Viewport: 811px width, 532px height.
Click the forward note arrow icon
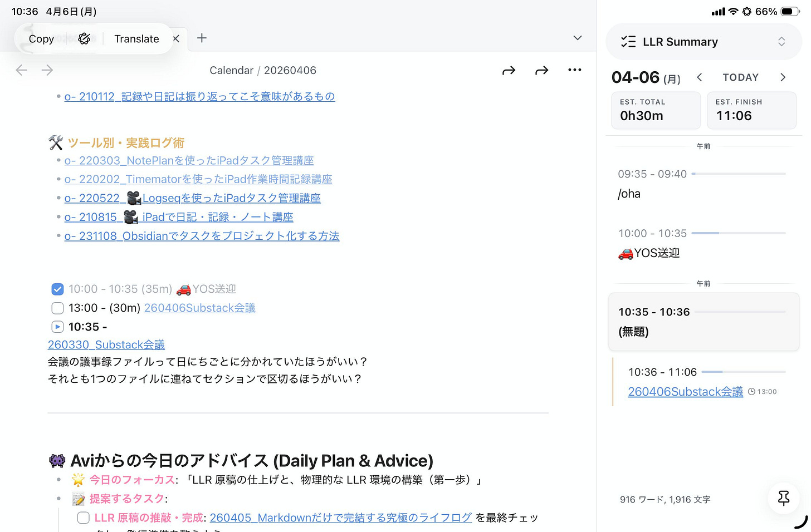coord(541,70)
